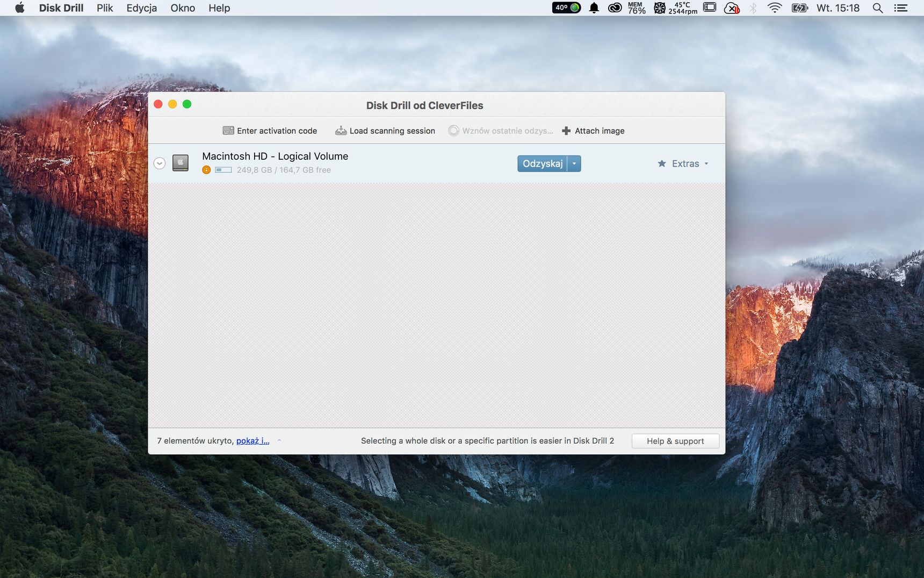Click the Help & support button
Image resolution: width=924 pixels, height=578 pixels.
click(x=675, y=441)
